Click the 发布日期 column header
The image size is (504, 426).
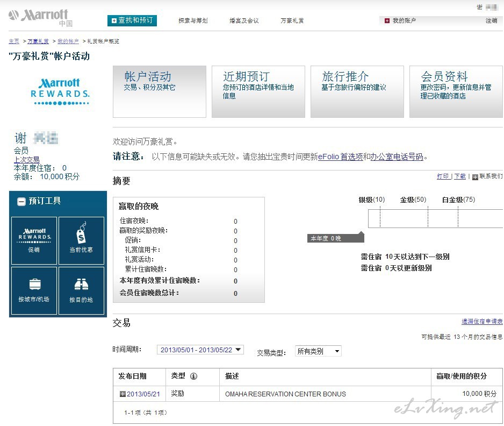click(x=132, y=376)
